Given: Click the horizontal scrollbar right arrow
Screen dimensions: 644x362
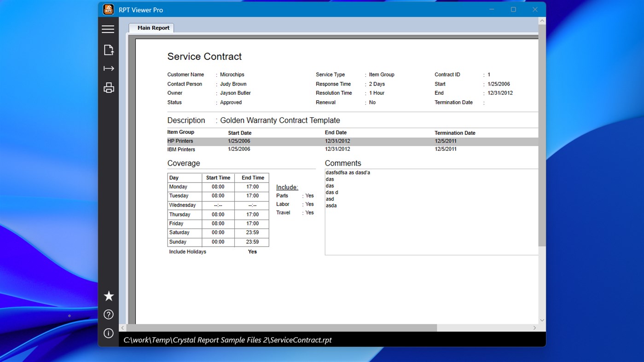Looking at the screenshot, I should [534, 328].
